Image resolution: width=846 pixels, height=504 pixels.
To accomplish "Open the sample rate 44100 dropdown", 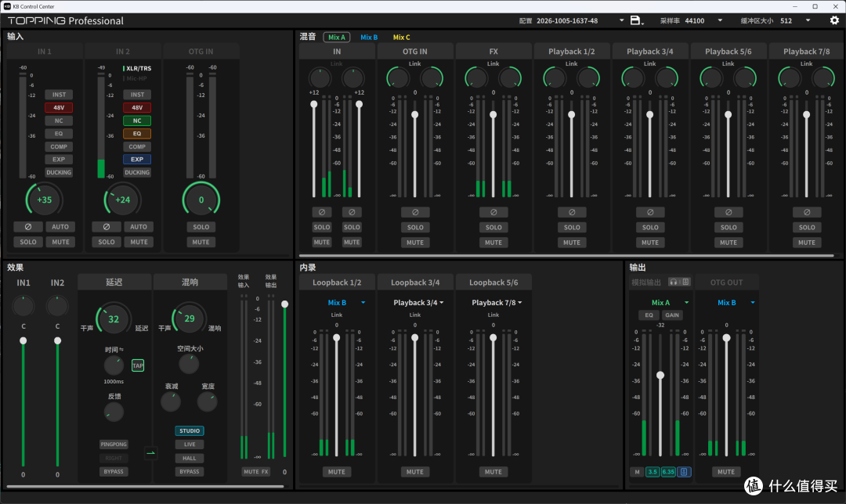I will [x=720, y=20].
